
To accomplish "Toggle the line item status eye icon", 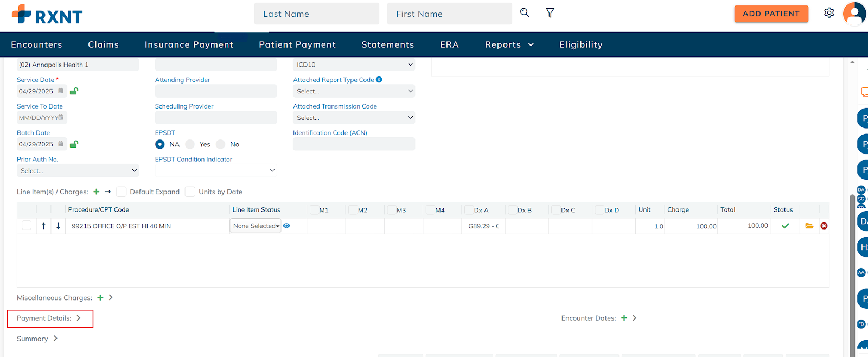I will (x=286, y=226).
